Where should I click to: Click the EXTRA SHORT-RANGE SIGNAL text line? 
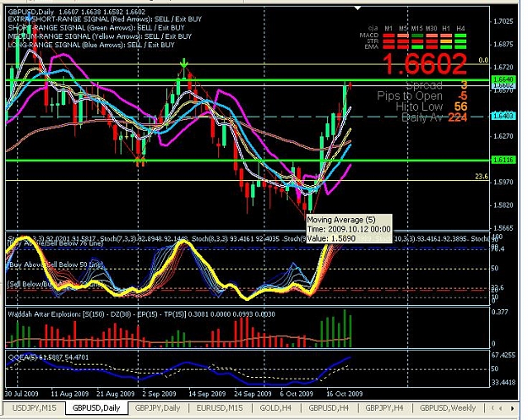tap(105, 19)
